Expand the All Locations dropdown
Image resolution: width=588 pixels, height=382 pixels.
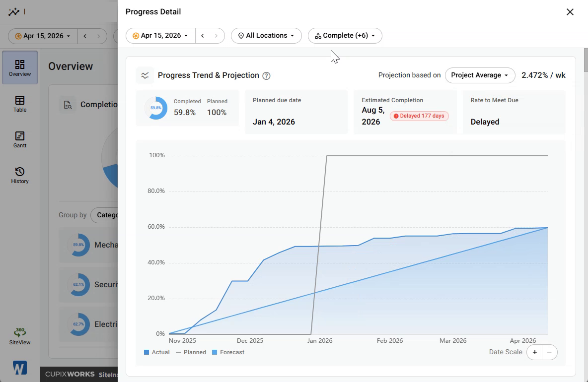266,36
